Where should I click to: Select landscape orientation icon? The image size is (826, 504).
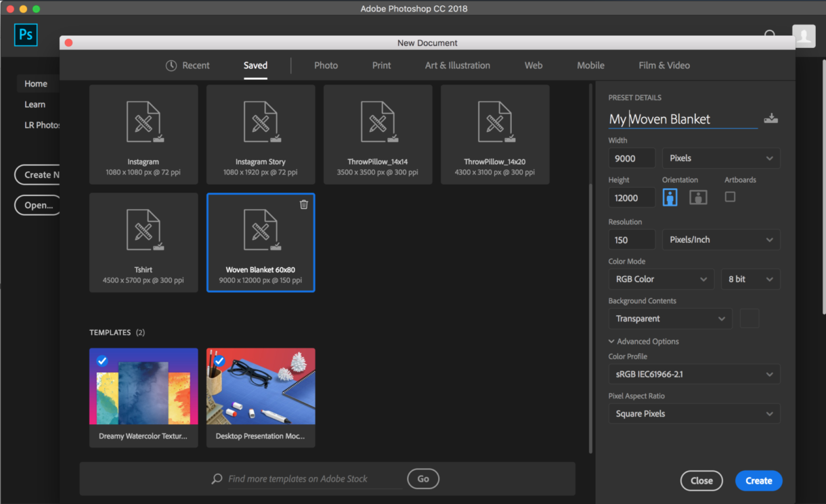(698, 197)
